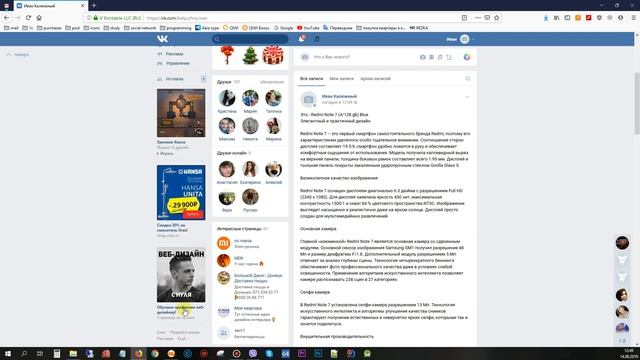Open the Google bookmark
This screenshot has height=360, width=640.
pyautogui.click(x=284, y=28)
